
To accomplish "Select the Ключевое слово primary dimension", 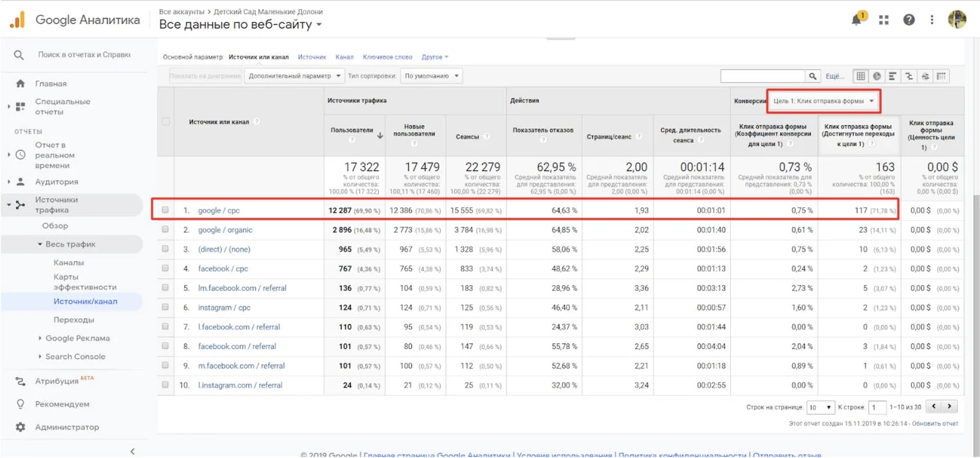I will coord(387,57).
